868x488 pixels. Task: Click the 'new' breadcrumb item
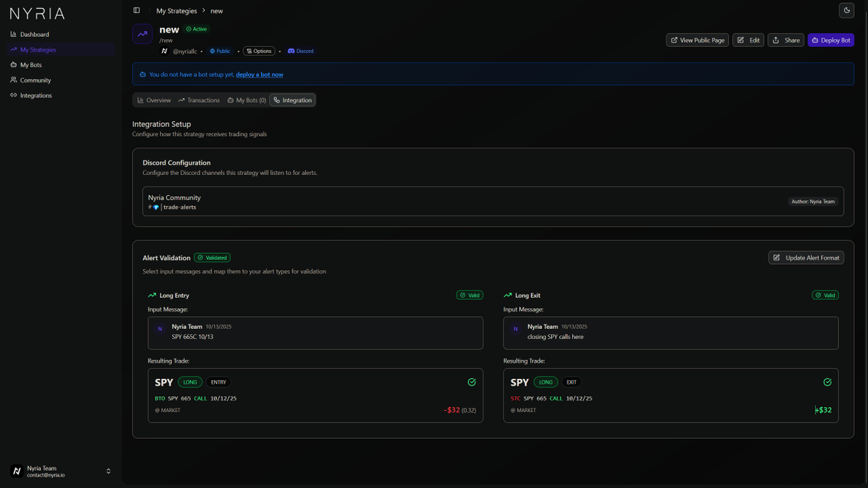click(217, 11)
